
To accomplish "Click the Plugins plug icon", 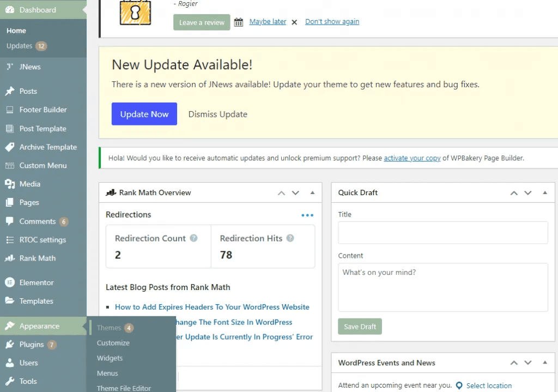I will [10, 344].
